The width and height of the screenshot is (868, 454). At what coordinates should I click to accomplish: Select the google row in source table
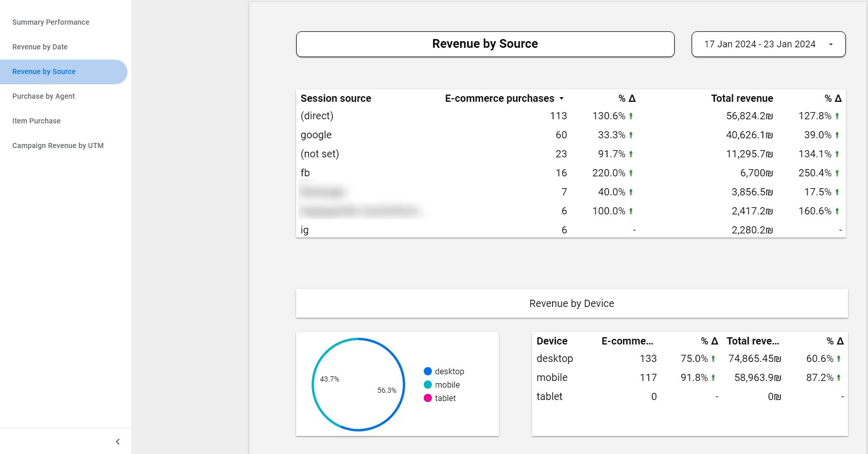[x=571, y=135]
